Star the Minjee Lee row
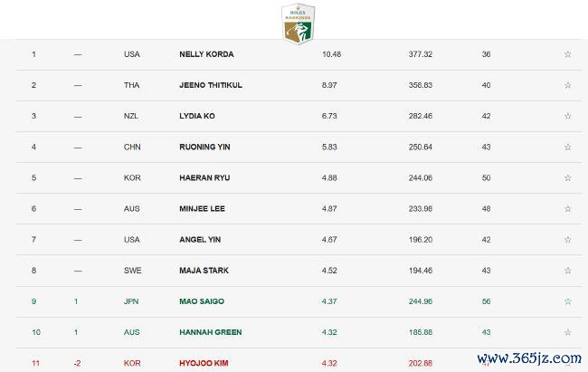The width and height of the screenshot is (588, 372). [568, 209]
